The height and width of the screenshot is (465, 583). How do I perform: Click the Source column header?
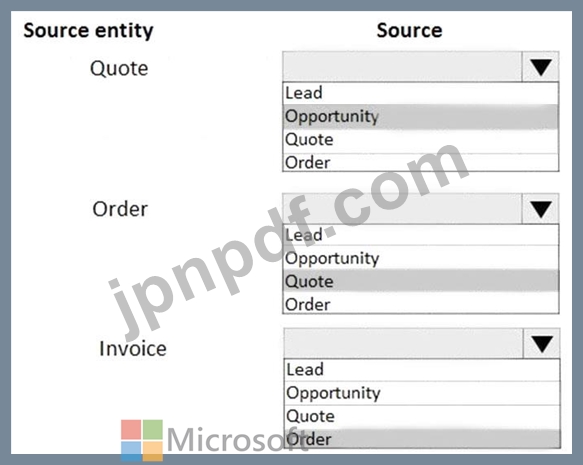tap(409, 30)
